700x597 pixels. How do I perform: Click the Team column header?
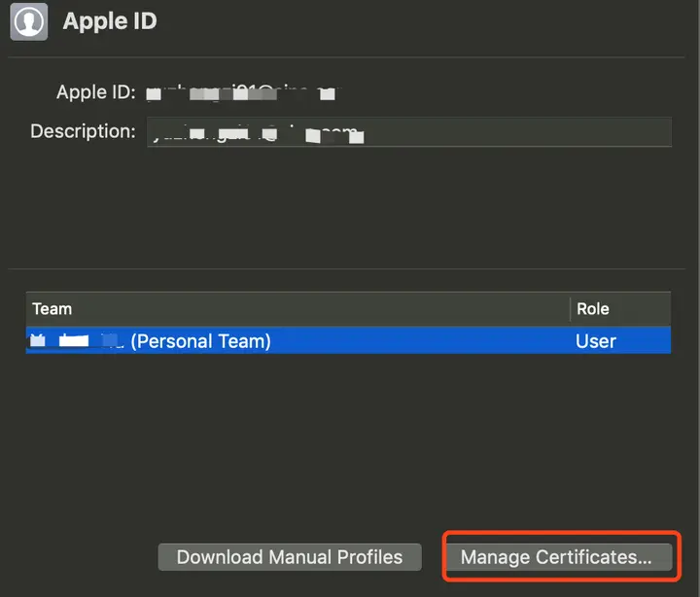[297, 308]
